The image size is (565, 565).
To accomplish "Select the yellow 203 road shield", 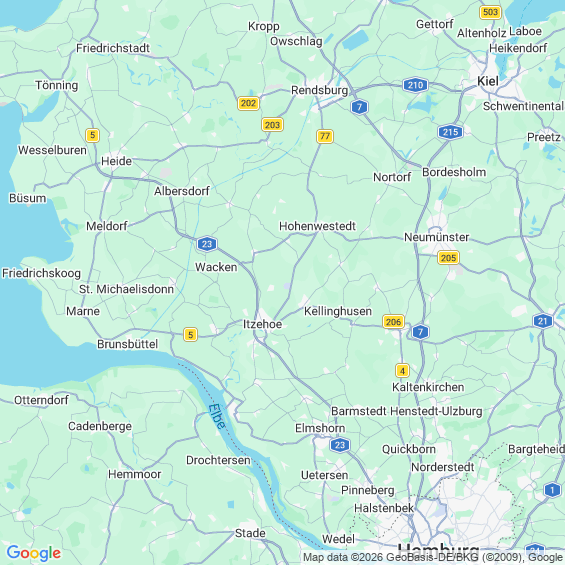I will tap(272, 125).
